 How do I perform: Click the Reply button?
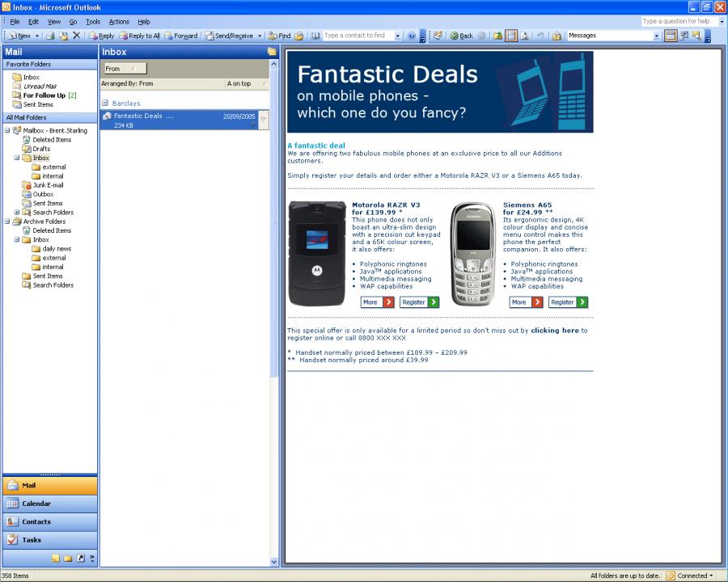101,36
